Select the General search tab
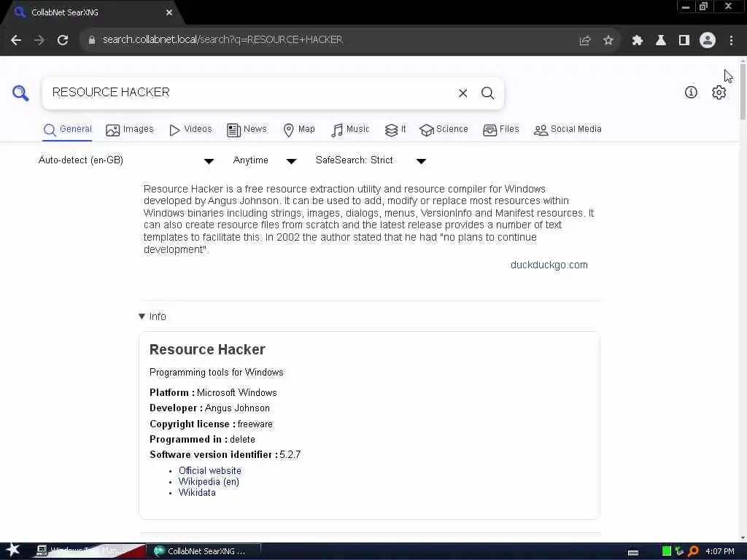The height and width of the screenshot is (560, 747). coord(68,130)
